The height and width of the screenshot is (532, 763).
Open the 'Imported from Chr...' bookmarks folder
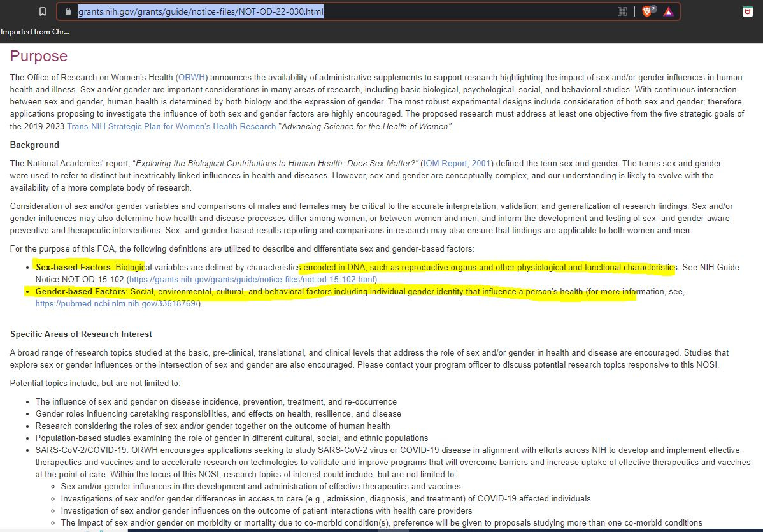(x=35, y=32)
